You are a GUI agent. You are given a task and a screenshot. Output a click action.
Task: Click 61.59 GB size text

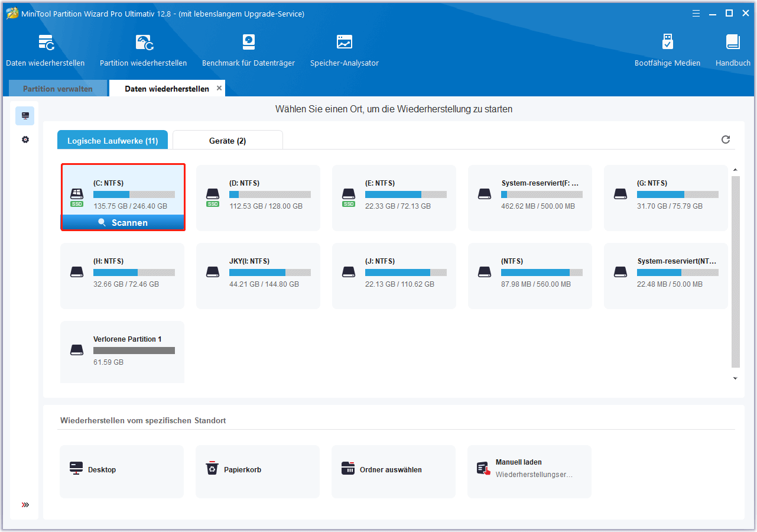[x=109, y=362]
